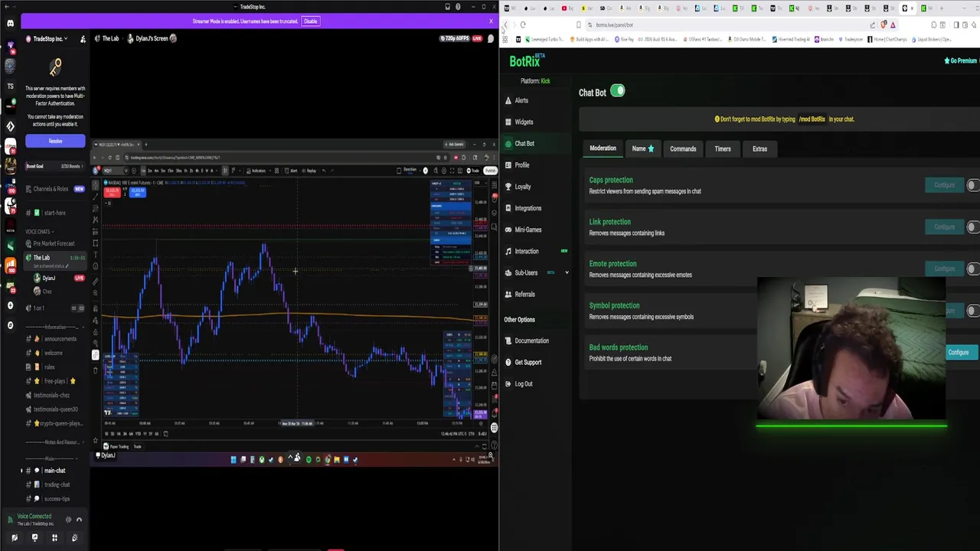The width and height of the screenshot is (980, 551).
Task: Open Documentation in the BotRix sidebar
Action: click(531, 341)
